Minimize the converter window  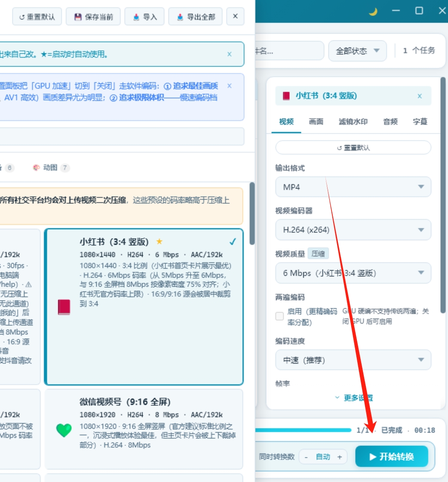[396, 11]
